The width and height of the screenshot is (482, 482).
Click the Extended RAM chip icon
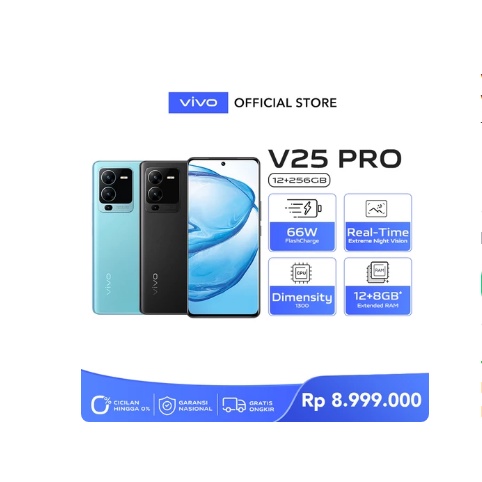378,272
